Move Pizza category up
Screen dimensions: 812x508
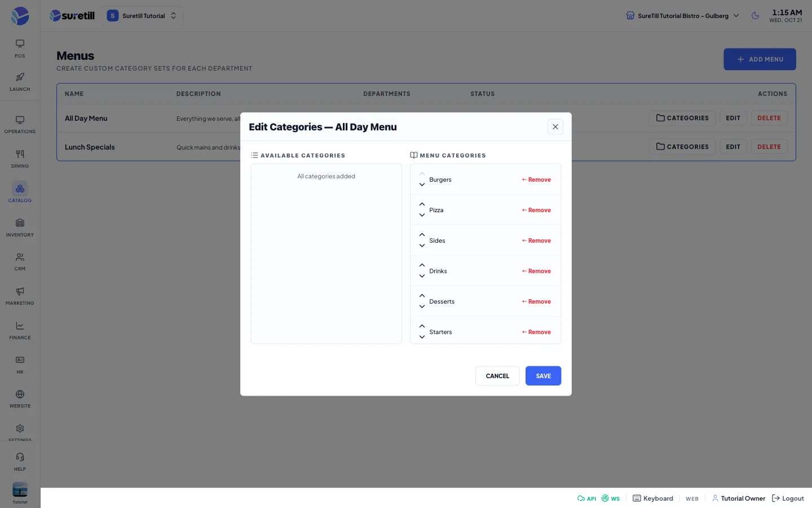[422, 204]
